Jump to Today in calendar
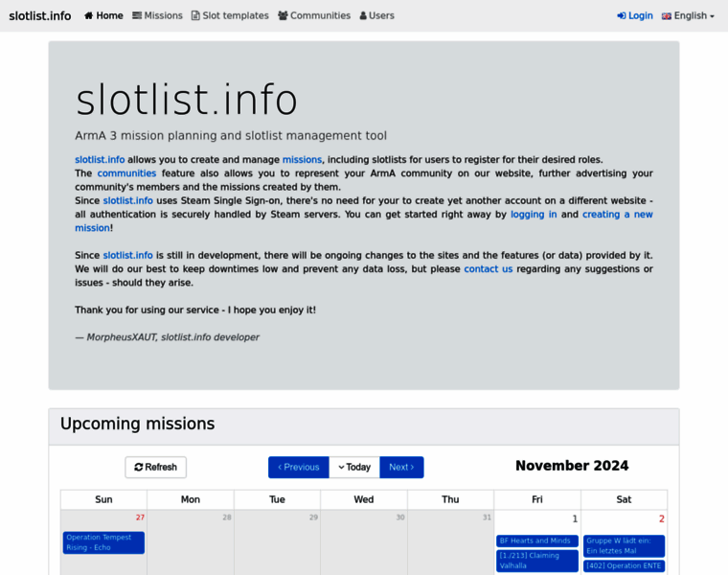The height and width of the screenshot is (575, 728). pos(354,468)
